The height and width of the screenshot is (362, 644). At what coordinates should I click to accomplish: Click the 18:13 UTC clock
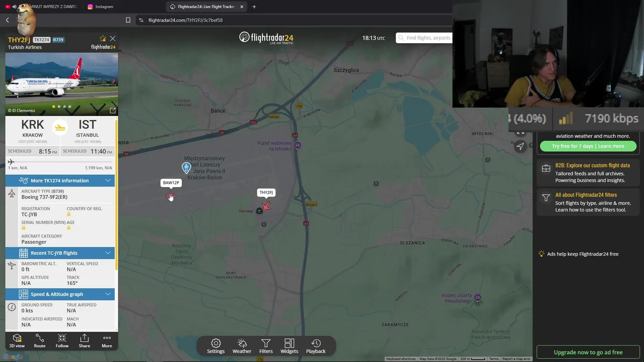pyautogui.click(x=373, y=38)
